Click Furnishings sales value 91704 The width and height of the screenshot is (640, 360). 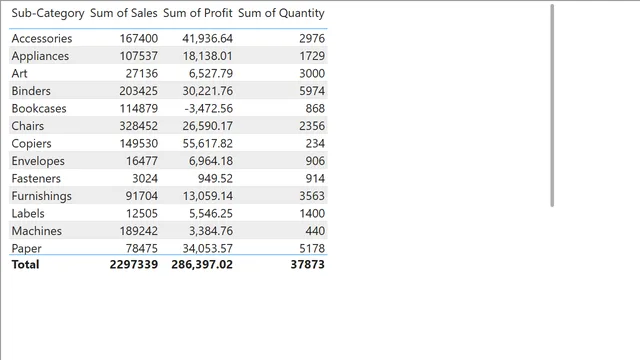coord(141,196)
